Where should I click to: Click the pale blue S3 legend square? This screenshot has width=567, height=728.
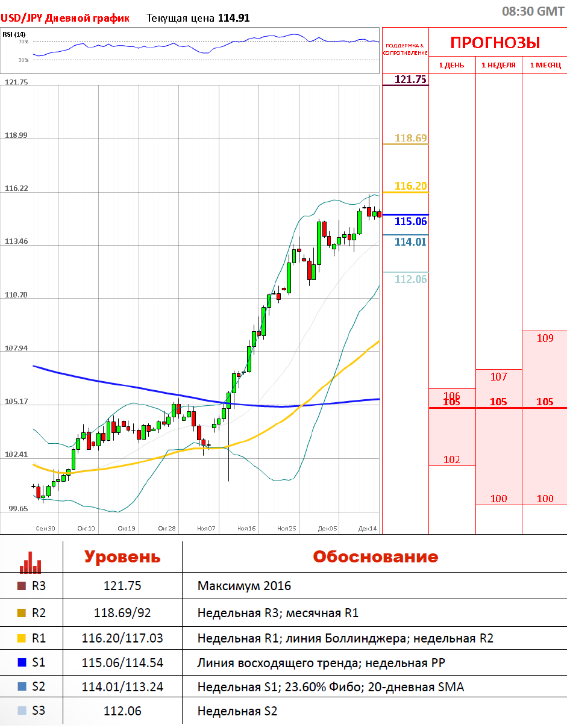pyautogui.click(x=22, y=711)
